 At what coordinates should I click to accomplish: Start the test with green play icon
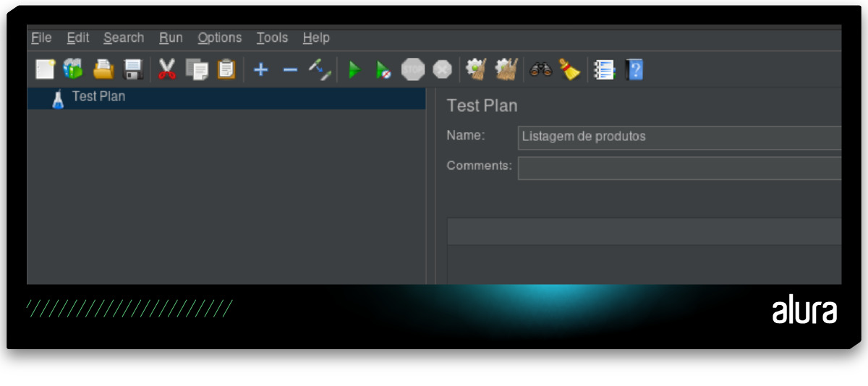click(x=354, y=70)
